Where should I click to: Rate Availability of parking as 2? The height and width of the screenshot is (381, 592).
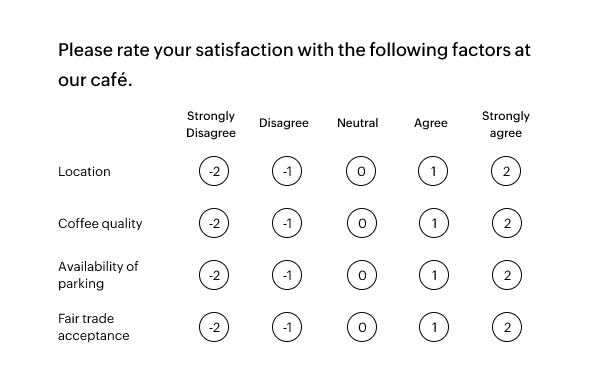[507, 275]
